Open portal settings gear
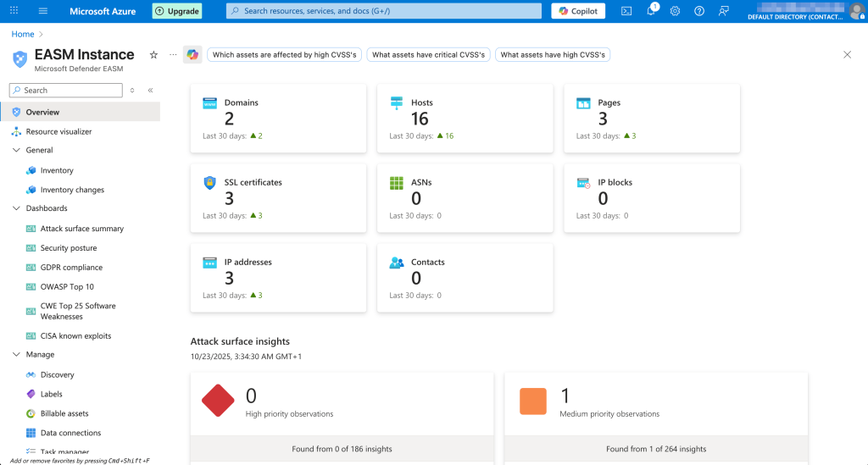 click(x=676, y=11)
